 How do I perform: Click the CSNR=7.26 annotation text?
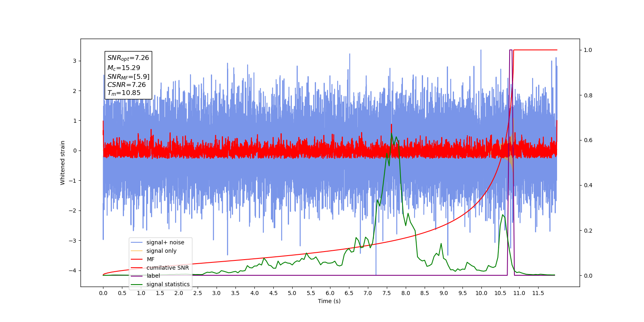click(x=126, y=85)
